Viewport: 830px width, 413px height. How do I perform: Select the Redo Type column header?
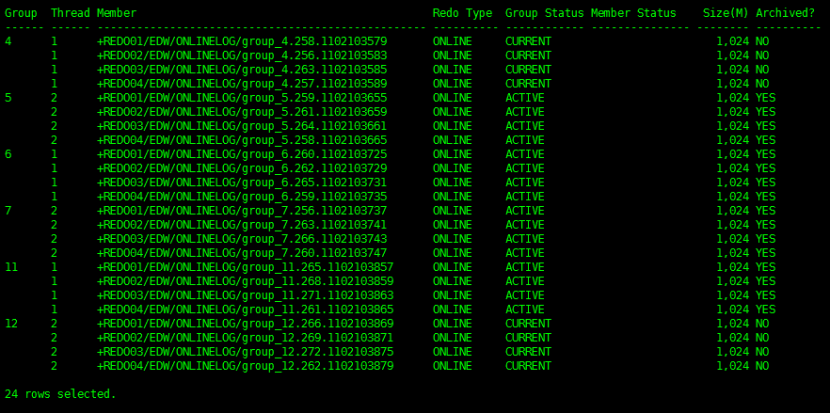tap(462, 13)
